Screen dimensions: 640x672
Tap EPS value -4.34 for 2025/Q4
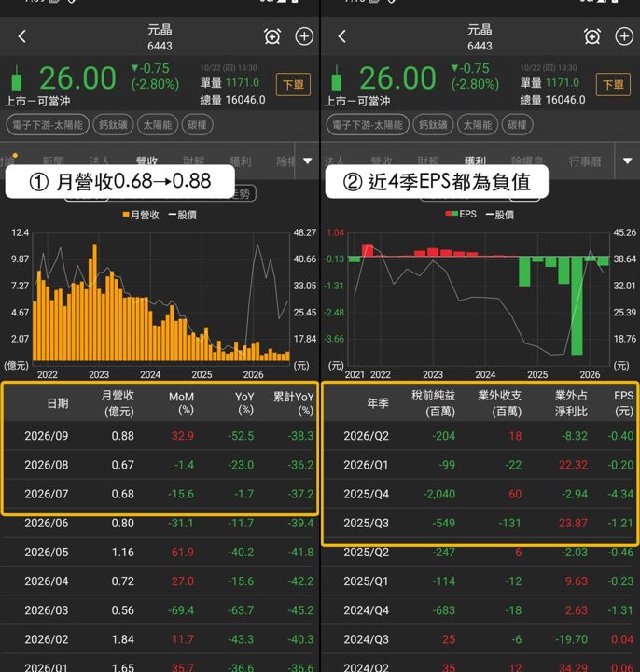click(620, 494)
